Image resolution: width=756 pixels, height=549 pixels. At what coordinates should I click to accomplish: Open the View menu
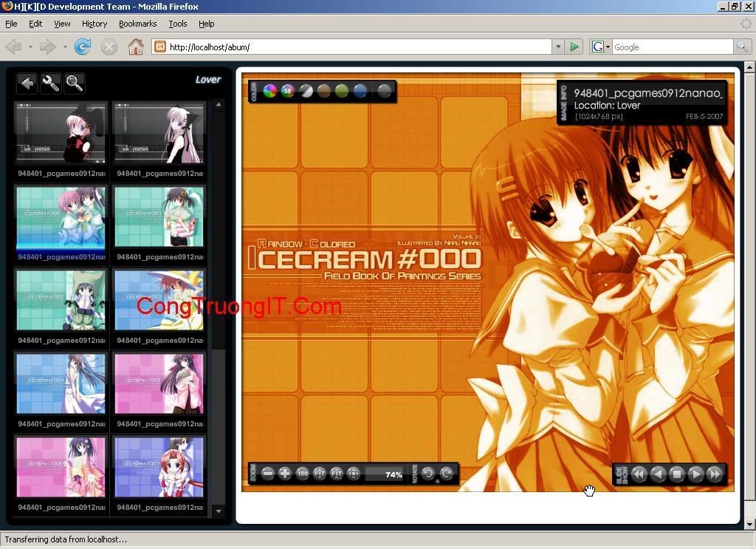tap(62, 24)
